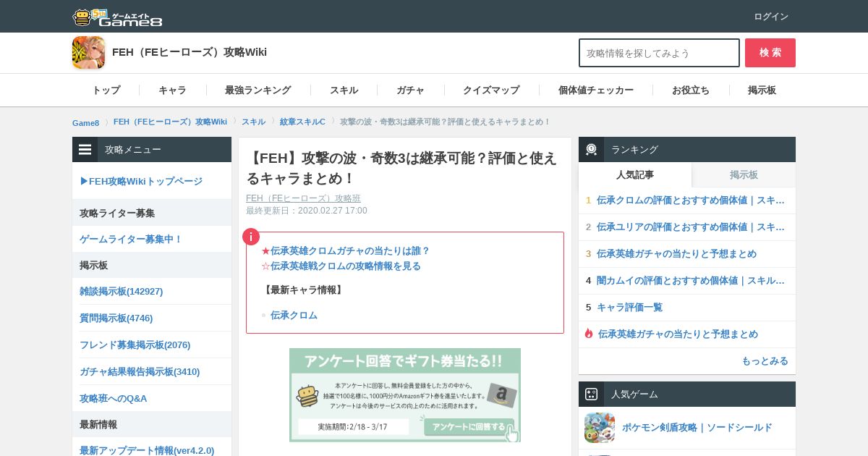868x456 pixels.
Task: Click the red info icon on the notice box
Action: tap(251, 237)
